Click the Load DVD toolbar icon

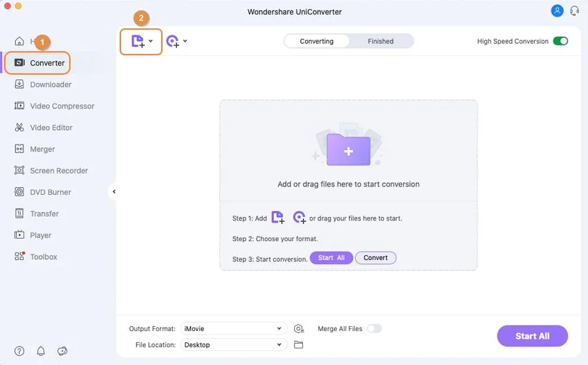point(172,41)
